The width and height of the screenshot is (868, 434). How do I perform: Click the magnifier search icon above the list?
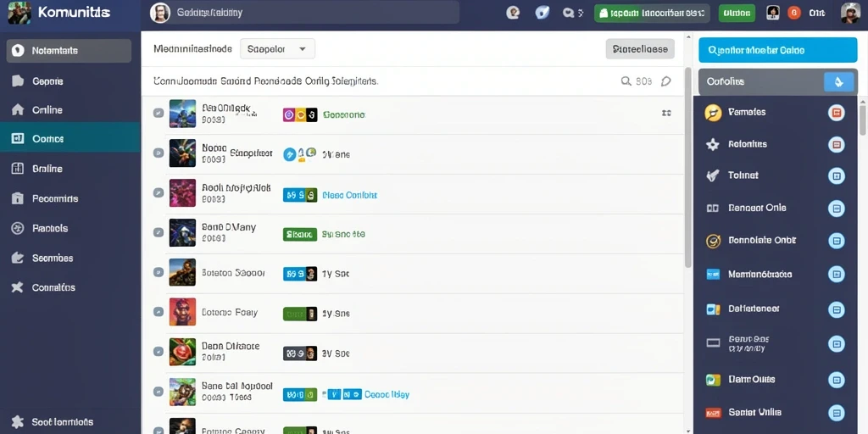click(626, 81)
